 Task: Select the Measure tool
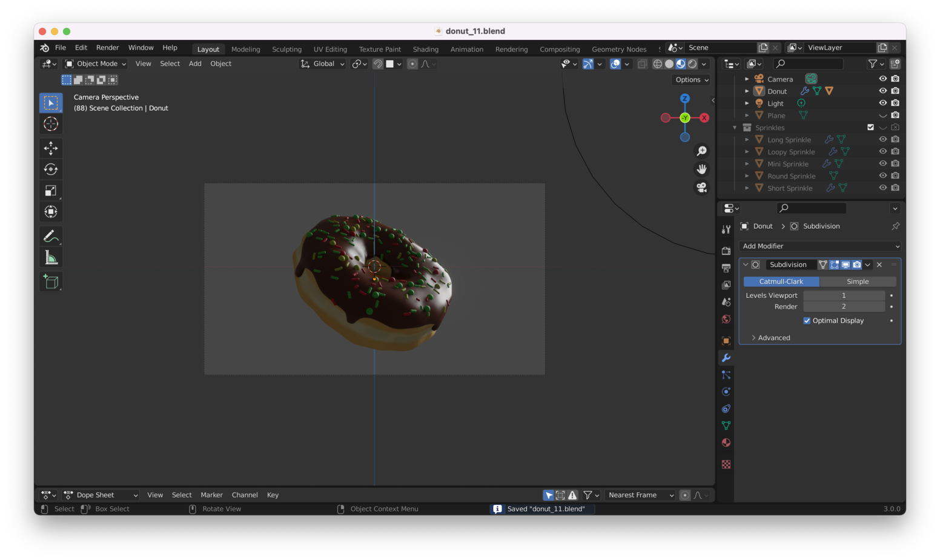tap(51, 257)
